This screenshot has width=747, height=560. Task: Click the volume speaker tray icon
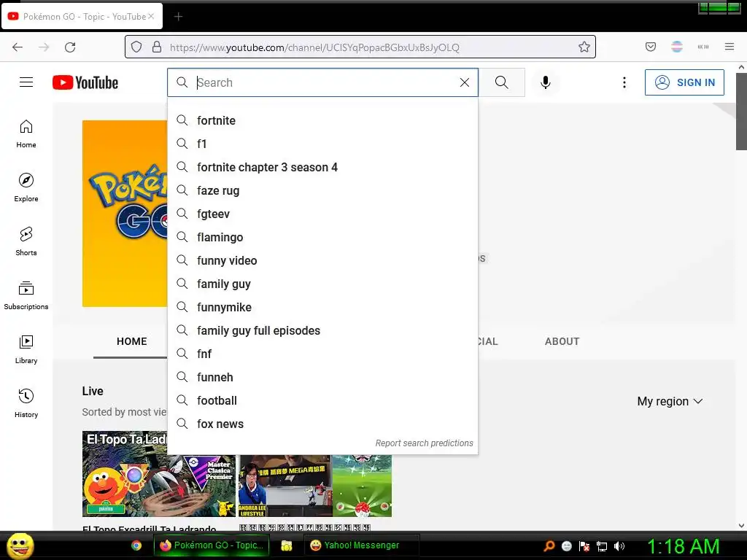point(619,546)
